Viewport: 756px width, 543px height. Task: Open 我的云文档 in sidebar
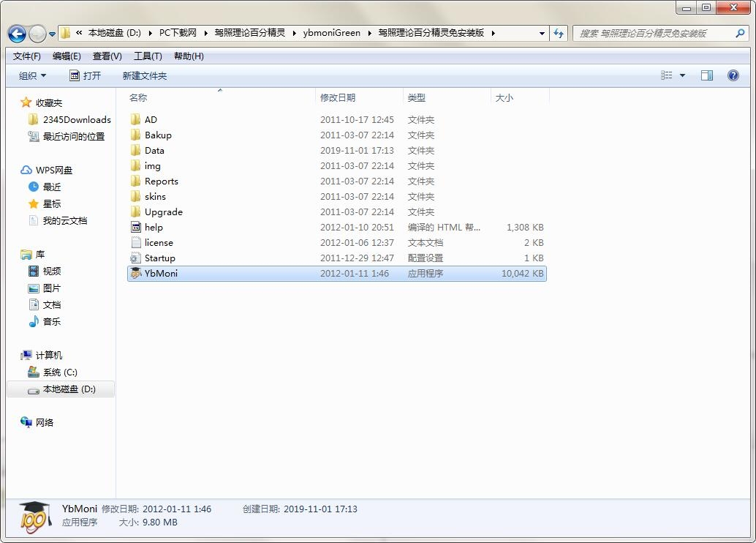(58, 220)
